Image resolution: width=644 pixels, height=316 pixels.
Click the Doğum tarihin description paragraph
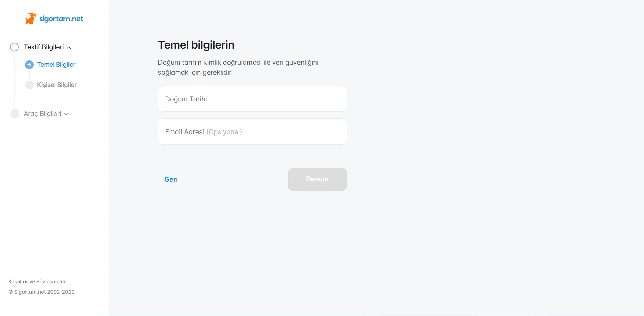[238, 67]
